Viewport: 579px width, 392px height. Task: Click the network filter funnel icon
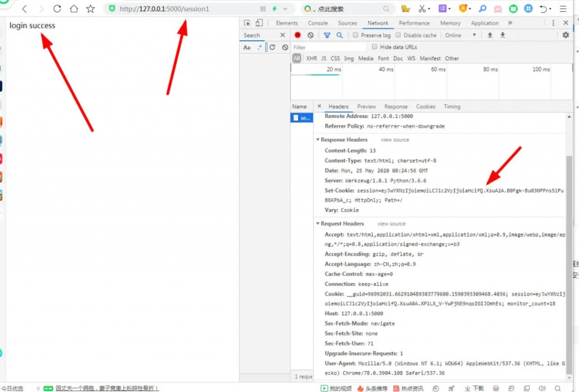point(327,35)
